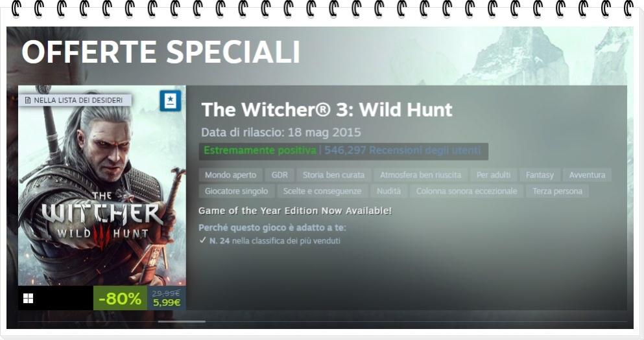Click the Windows platform icon
644x340 pixels.
click(x=28, y=298)
